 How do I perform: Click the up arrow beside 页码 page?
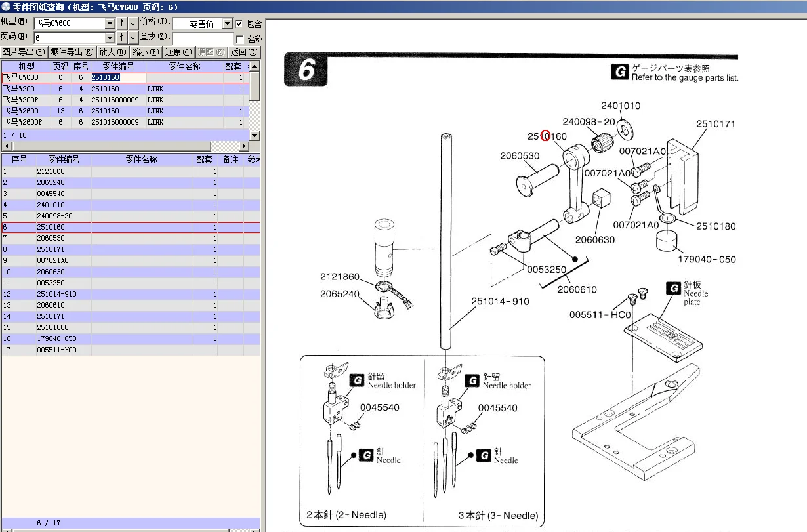(x=121, y=38)
